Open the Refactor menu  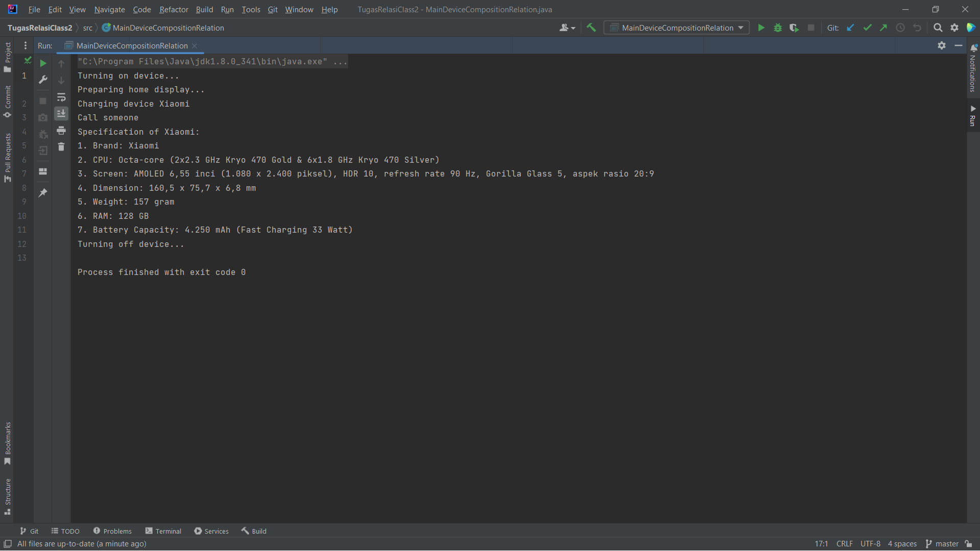pos(174,9)
